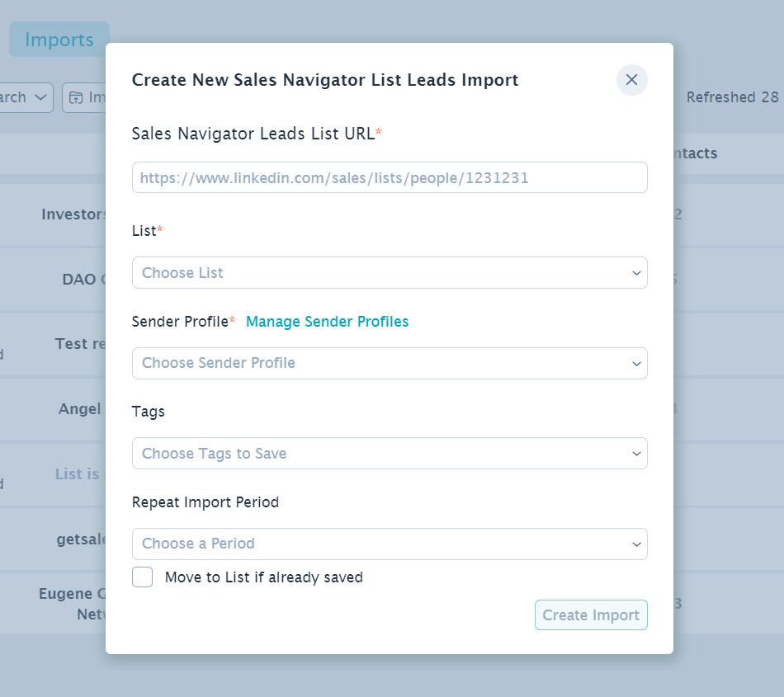
Task: Switch to the Imports tab
Action: coord(59,40)
